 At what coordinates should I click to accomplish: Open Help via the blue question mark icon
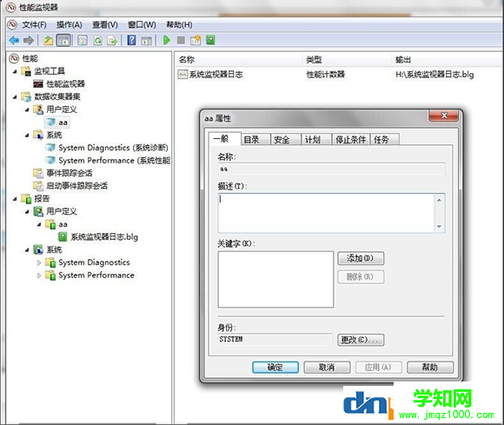pos(132,41)
